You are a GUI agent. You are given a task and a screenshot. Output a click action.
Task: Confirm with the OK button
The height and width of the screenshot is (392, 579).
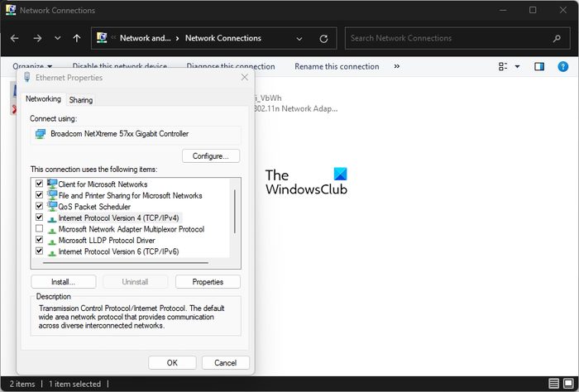(172, 363)
